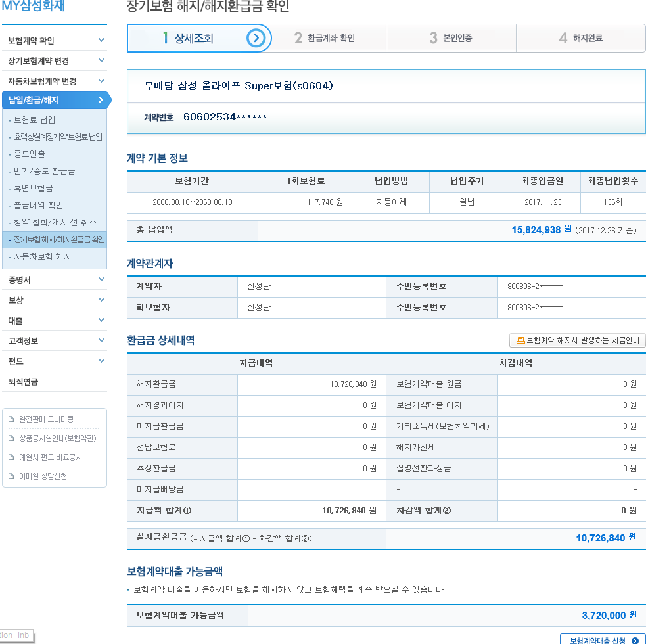This screenshot has width=646, height=644.
Task: Expand the 대출 sidebar section chevron
Action: (101, 320)
